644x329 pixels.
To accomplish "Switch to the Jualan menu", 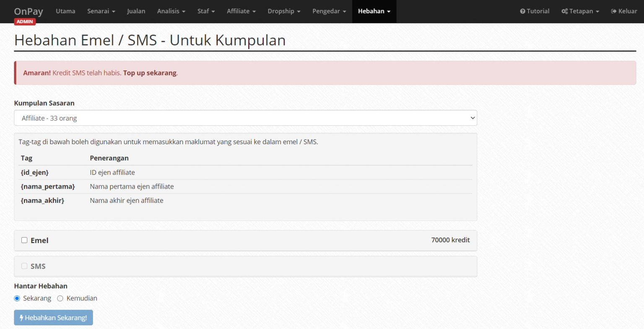I will point(136,11).
